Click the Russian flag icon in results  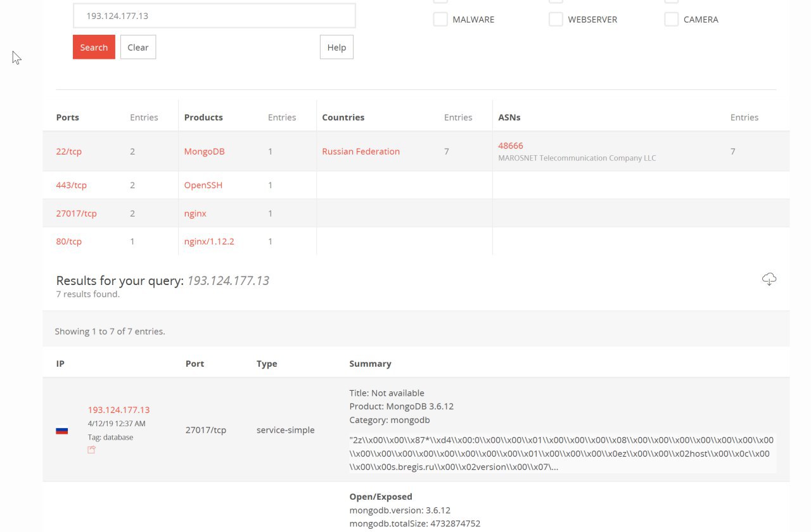(62, 431)
